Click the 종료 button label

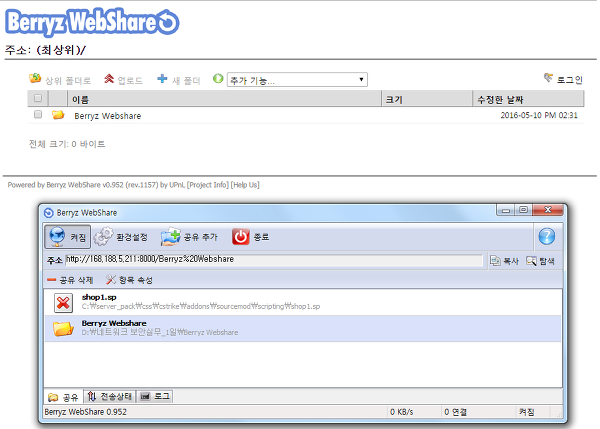[x=261, y=237]
